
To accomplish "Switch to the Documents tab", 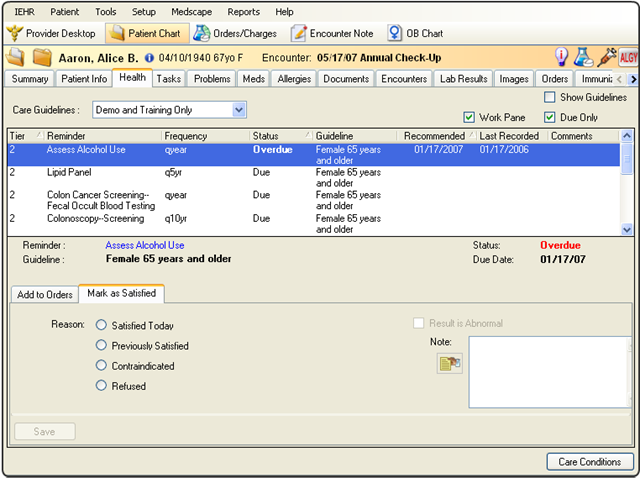I will [346, 79].
